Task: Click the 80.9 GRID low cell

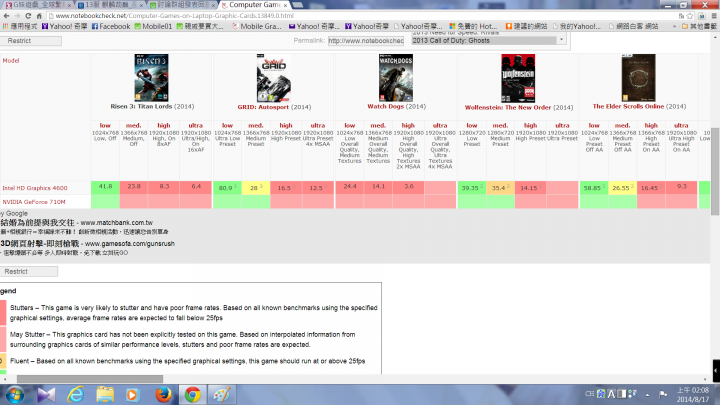Action: coord(227,187)
